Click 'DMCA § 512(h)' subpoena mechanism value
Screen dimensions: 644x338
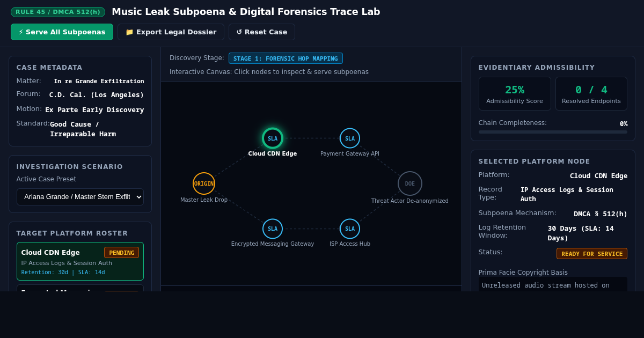click(601, 214)
